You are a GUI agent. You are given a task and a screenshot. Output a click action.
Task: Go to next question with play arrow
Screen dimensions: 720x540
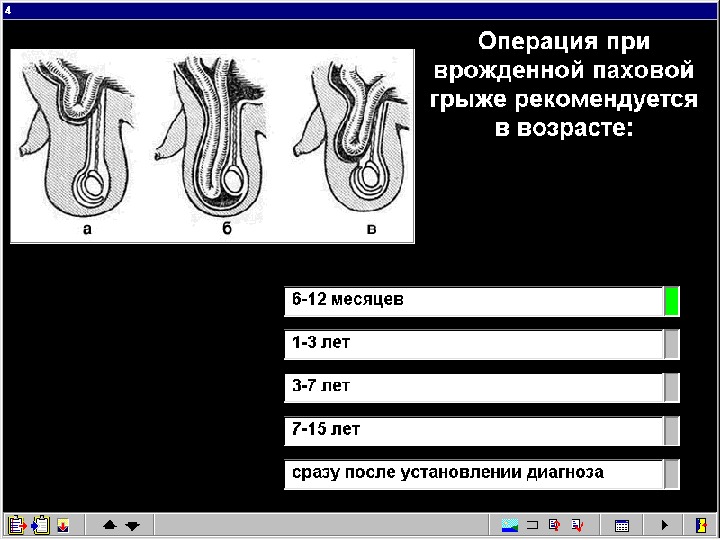pos(664,525)
